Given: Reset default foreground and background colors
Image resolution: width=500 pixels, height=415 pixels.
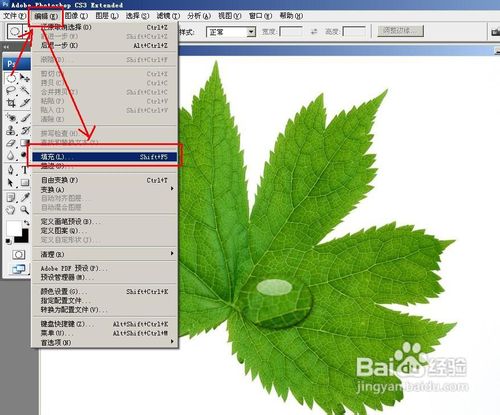Looking at the screenshot, I should click(x=8, y=241).
